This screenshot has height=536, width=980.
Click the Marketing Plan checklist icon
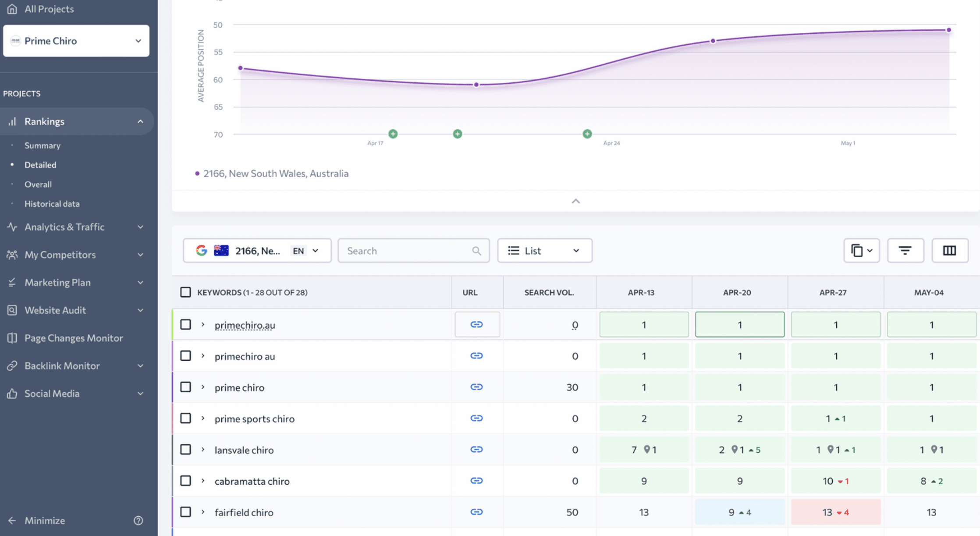(12, 282)
